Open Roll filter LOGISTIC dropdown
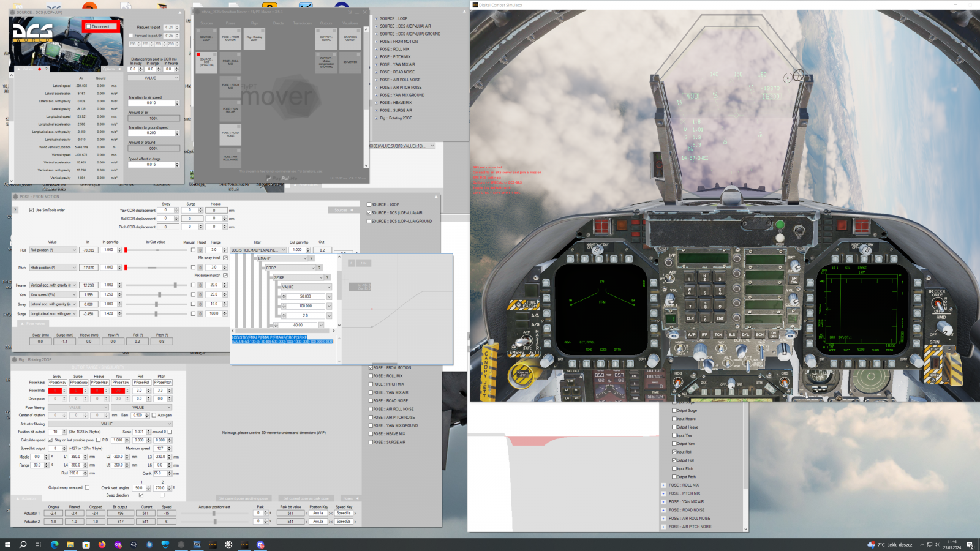 point(258,250)
